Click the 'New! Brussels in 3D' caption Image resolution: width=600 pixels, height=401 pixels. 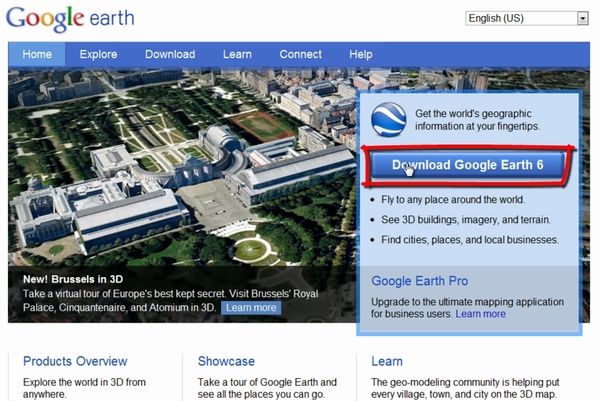pos(73,279)
